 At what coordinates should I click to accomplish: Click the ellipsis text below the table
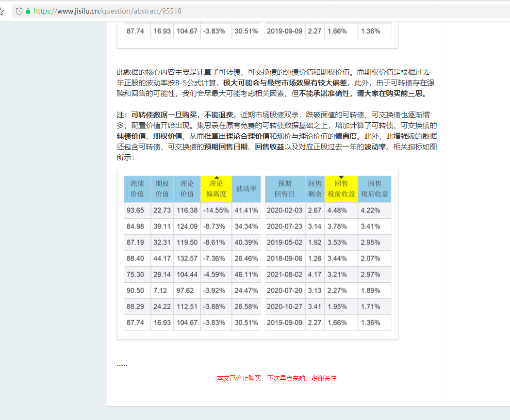point(122,364)
